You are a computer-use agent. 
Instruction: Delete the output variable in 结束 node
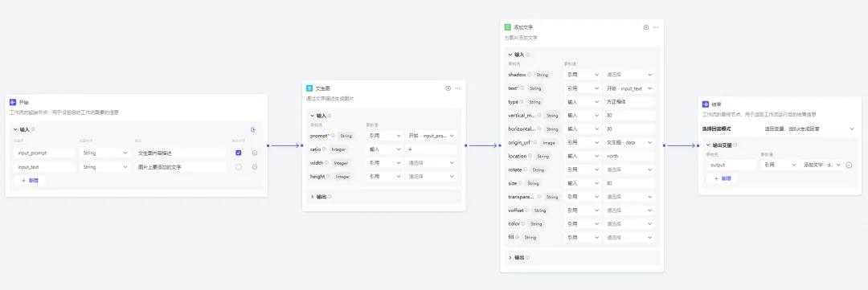850,165
